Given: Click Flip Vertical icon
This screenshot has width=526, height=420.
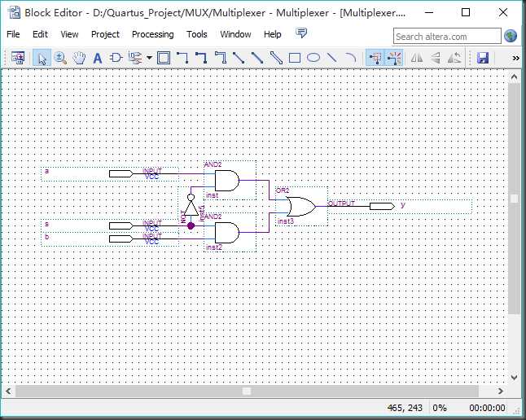Looking at the screenshot, I should [x=436, y=58].
